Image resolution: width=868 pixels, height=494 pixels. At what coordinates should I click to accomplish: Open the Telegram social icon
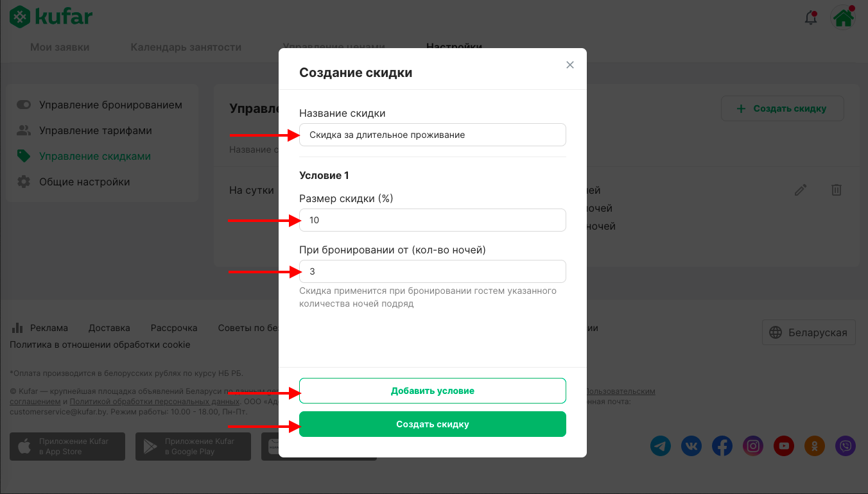click(661, 445)
